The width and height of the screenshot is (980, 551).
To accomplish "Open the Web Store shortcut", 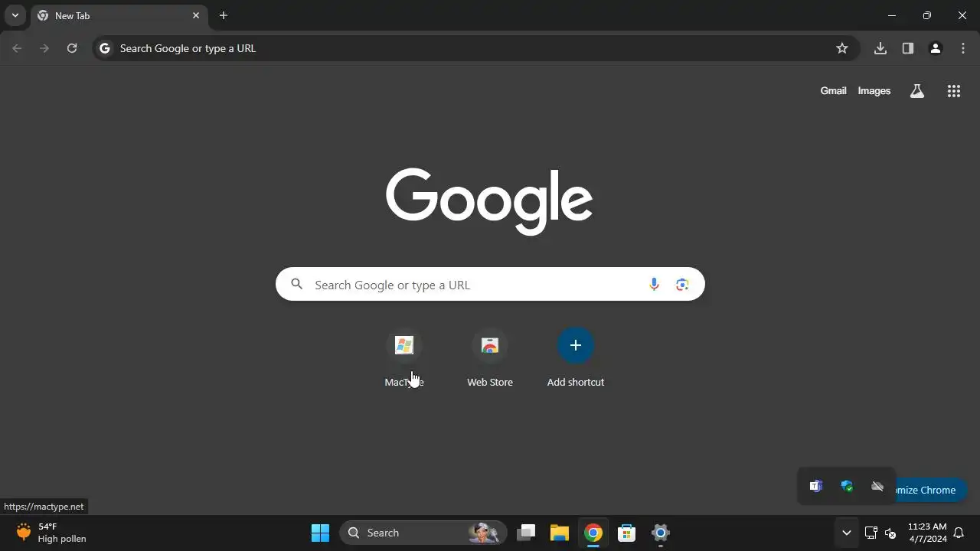I will pos(490,358).
